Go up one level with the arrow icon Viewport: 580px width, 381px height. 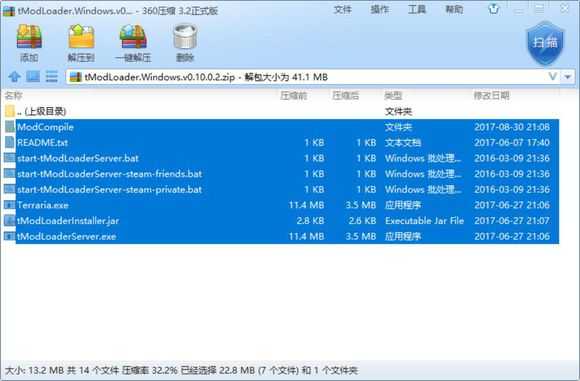14,77
